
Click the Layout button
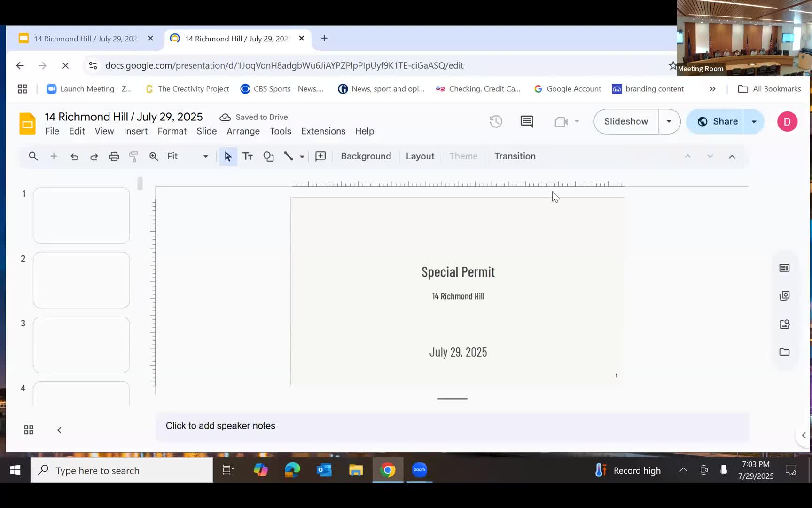click(420, 156)
